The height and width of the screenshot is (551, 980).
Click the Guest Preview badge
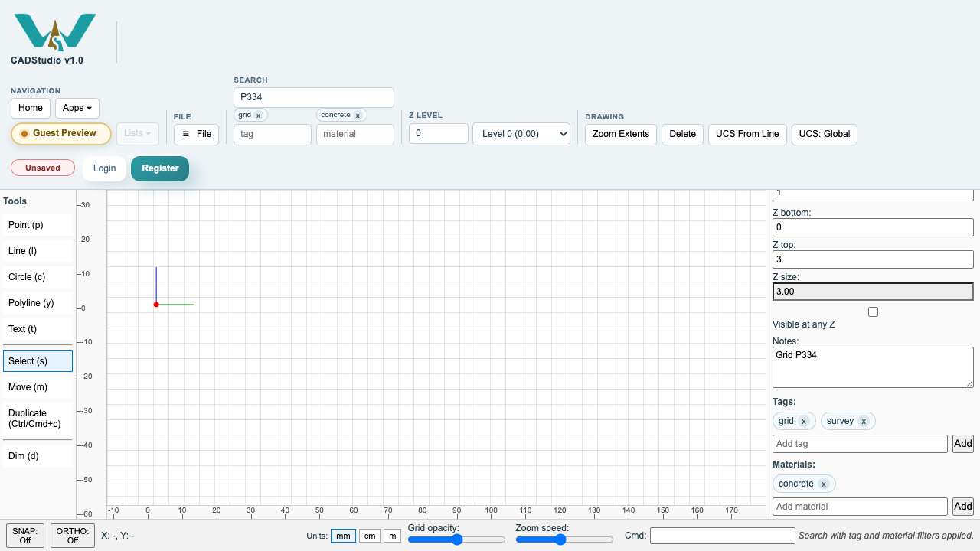click(61, 133)
